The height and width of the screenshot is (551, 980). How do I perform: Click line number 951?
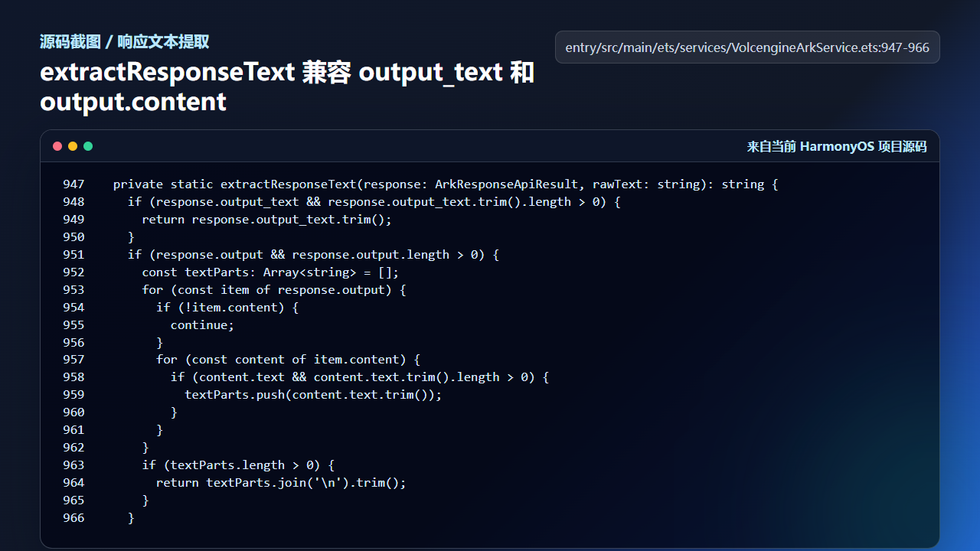(74, 255)
